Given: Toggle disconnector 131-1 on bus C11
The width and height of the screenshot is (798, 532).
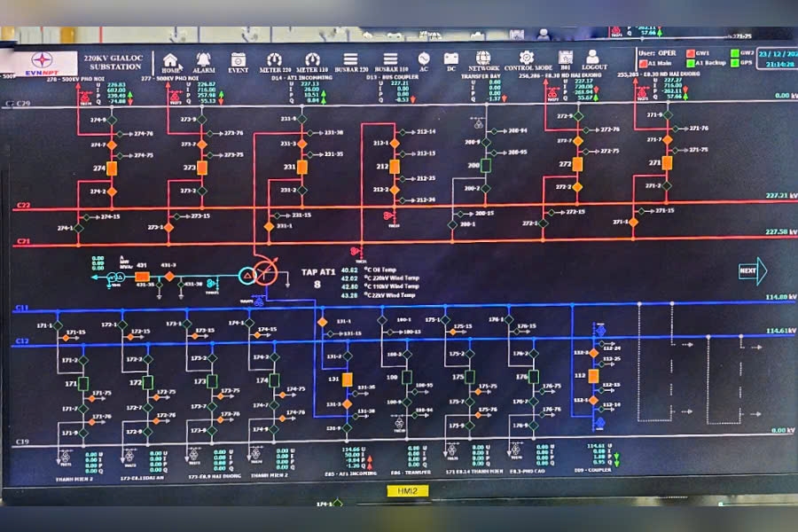Looking at the screenshot, I should (323, 321).
